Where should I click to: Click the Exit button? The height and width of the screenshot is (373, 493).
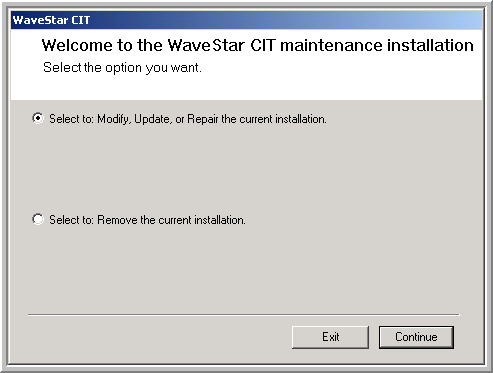330,337
